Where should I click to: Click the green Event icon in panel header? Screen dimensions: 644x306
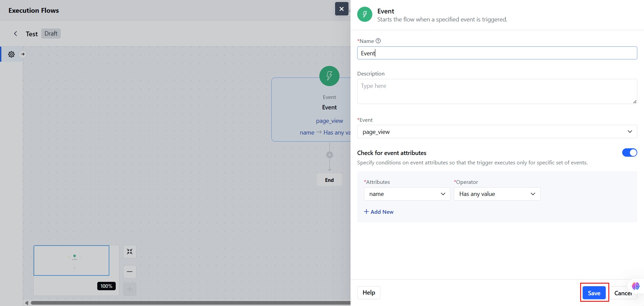tap(365, 14)
